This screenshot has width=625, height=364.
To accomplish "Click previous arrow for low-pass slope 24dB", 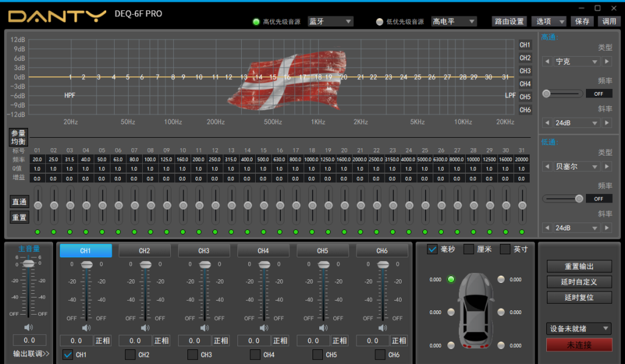I will tap(547, 228).
